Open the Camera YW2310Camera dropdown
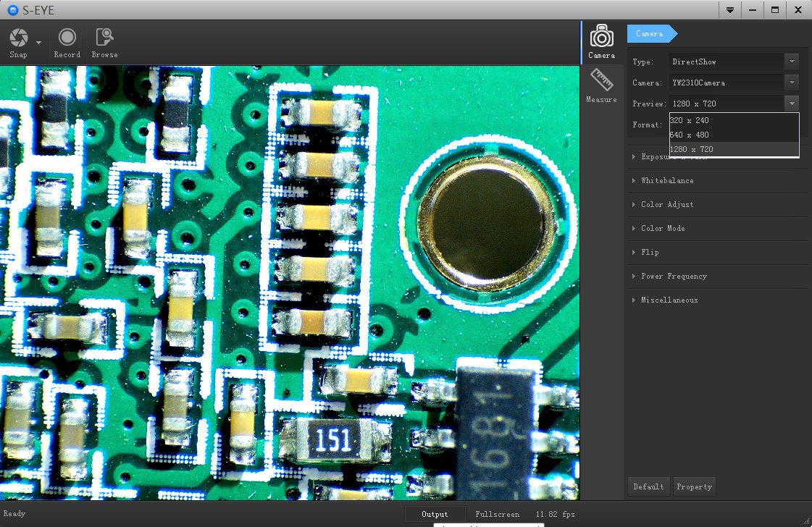This screenshot has height=527, width=812. [x=792, y=83]
